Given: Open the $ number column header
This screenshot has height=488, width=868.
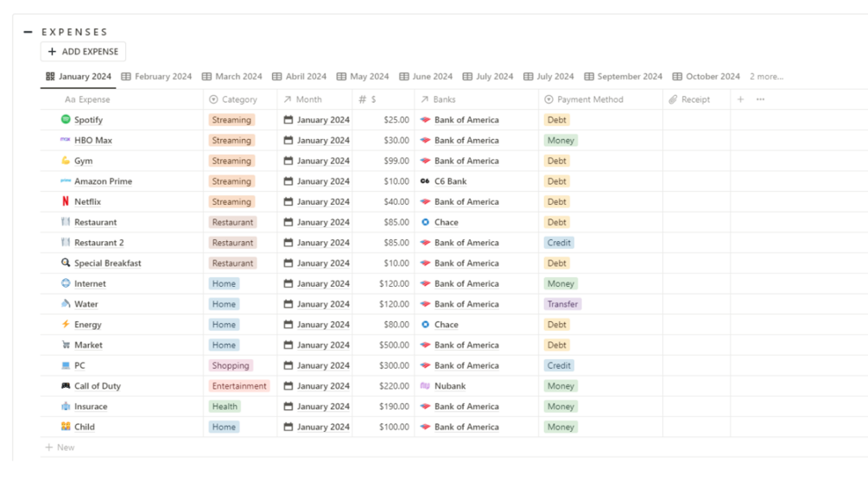Looking at the screenshot, I should point(368,99).
